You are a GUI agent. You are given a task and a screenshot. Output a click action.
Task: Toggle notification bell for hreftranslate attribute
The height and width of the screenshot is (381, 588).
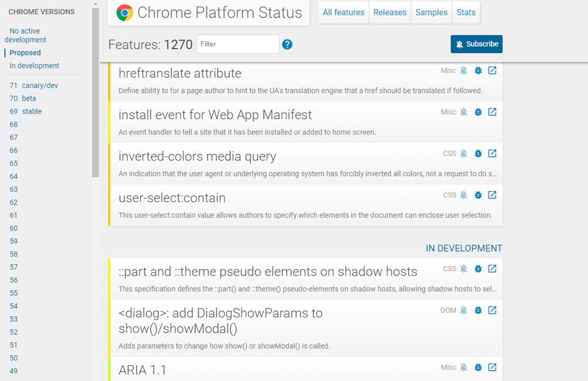(464, 71)
